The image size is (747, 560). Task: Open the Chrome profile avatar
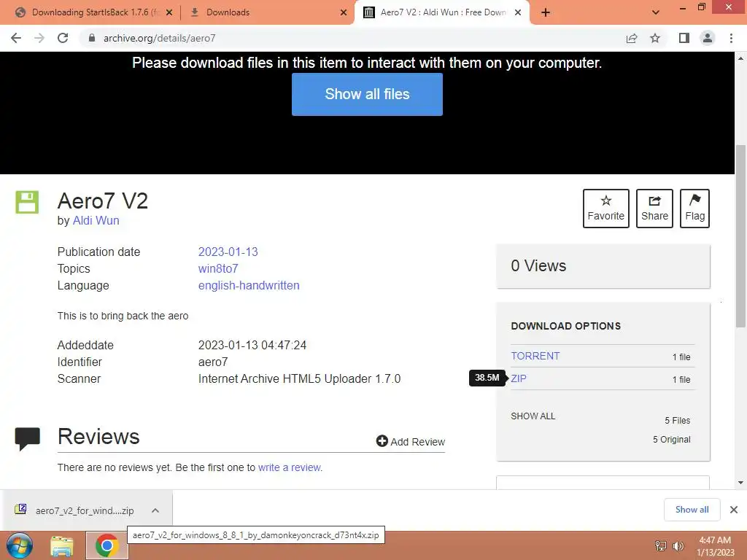click(x=708, y=38)
